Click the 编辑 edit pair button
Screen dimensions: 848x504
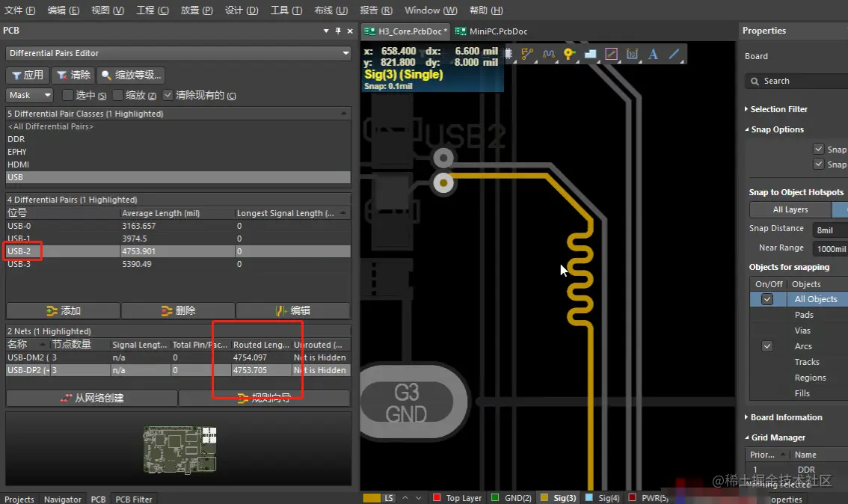click(292, 310)
